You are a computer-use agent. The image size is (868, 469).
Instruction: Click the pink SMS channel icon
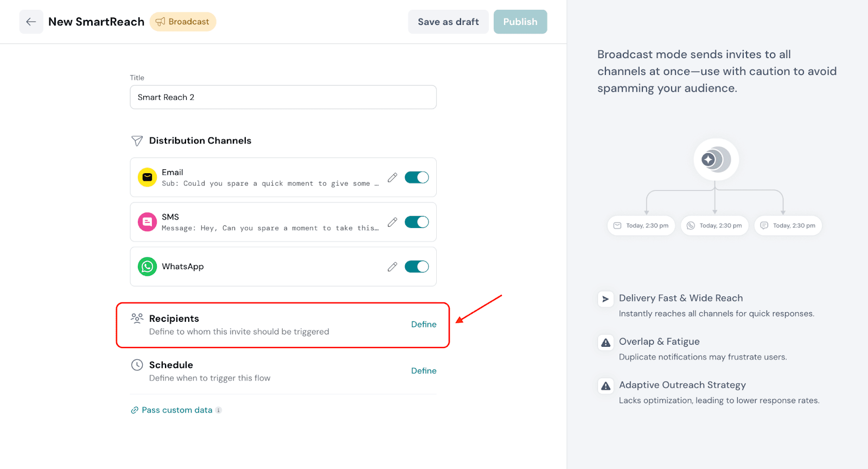click(x=147, y=222)
